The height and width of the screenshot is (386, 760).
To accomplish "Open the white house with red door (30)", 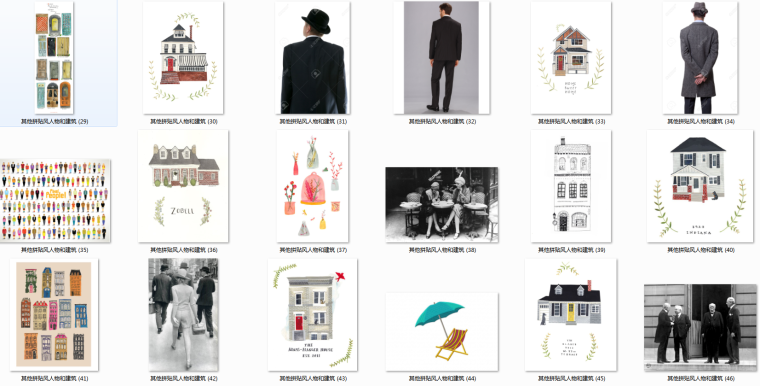I will pyautogui.click(x=183, y=58).
